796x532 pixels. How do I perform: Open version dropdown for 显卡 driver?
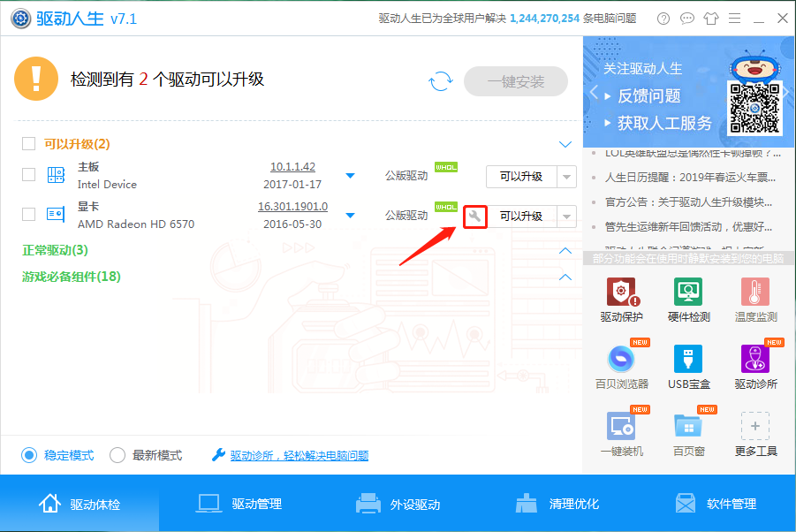click(x=350, y=216)
